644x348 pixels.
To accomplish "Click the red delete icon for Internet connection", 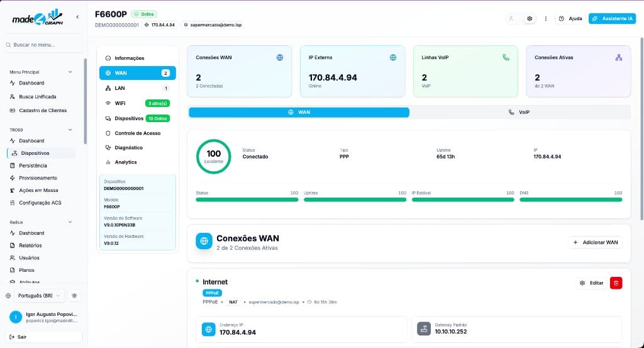I will [616, 283].
